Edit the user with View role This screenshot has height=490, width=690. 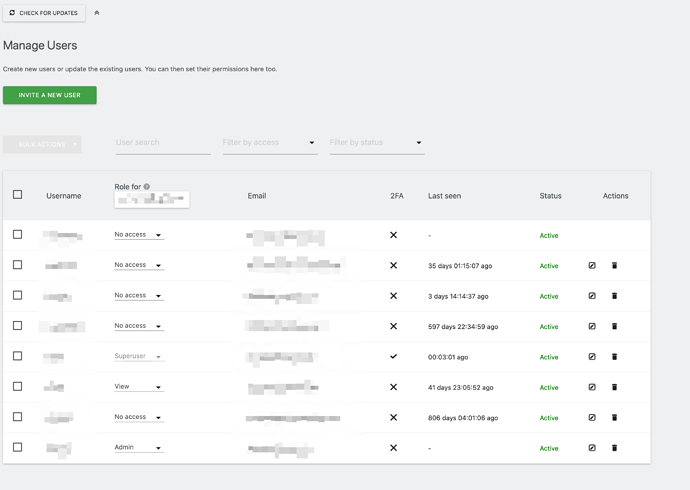click(x=592, y=387)
